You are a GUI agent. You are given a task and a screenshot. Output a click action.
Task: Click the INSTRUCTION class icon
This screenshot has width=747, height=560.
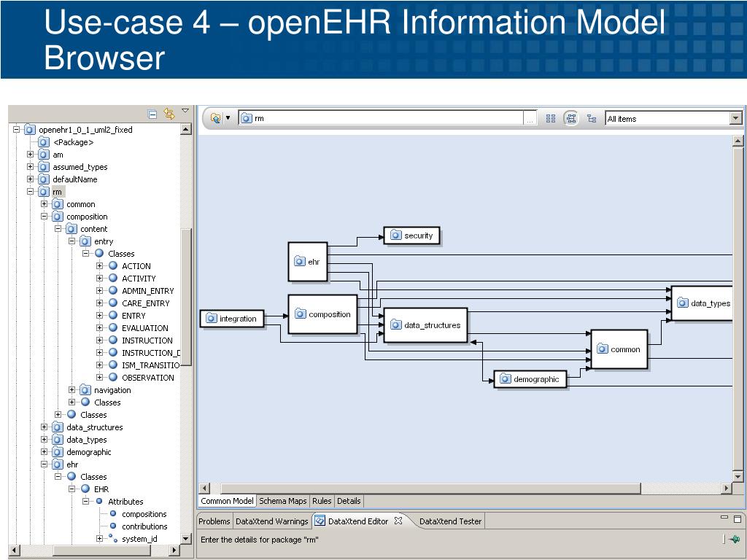(113, 340)
